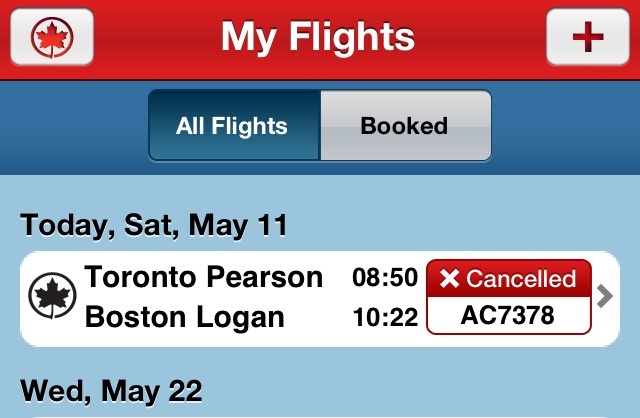Viewport: 640px width, 418px height.
Task: Click the white X icon in the Cancelled badge
Action: pyautogui.click(x=449, y=279)
